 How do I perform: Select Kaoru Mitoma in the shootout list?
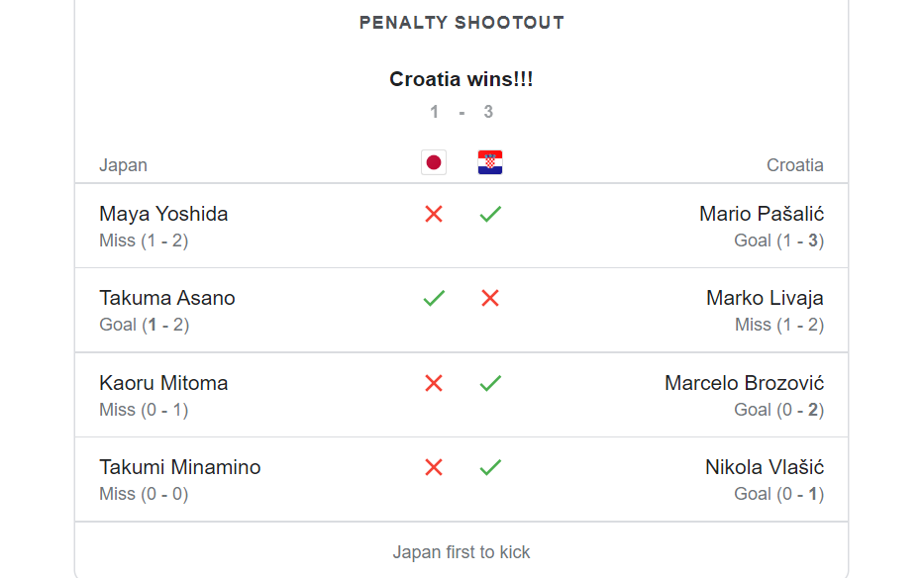(x=163, y=383)
